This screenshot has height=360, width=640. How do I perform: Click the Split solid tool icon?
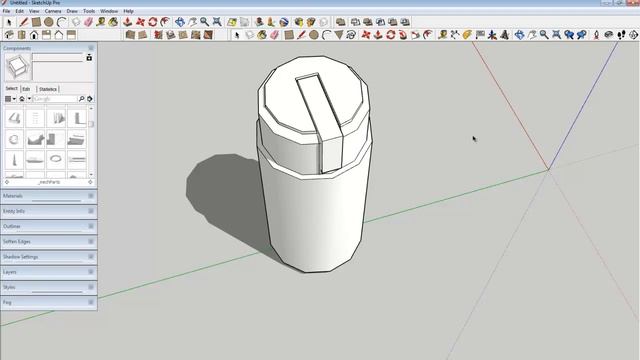tap(405, 22)
